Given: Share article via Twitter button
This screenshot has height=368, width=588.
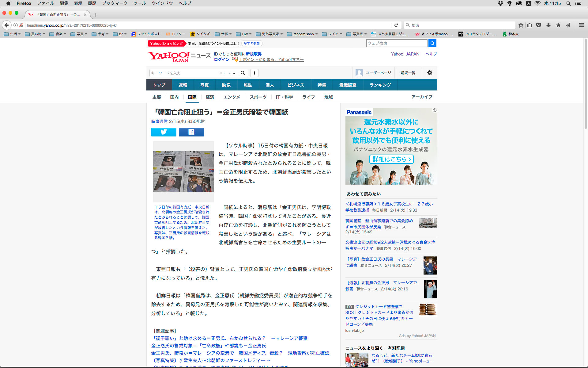Looking at the screenshot, I should (164, 132).
